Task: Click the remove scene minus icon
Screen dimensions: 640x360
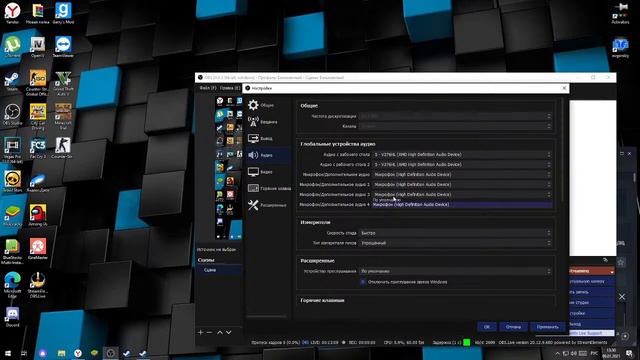Action: point(209,332)
